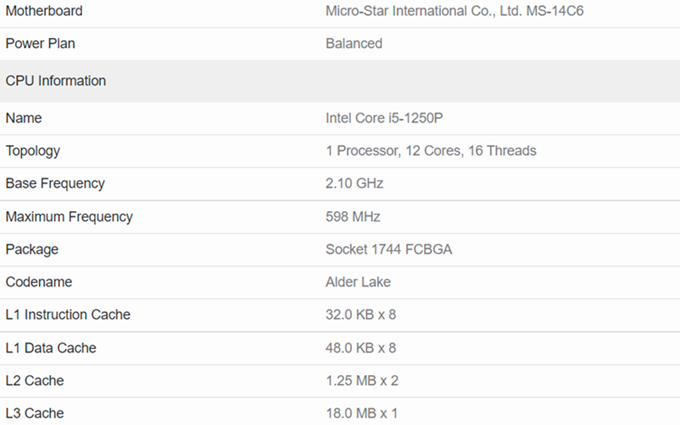
Task: Click the Balanced power plan value
Action: pos(354,44)
